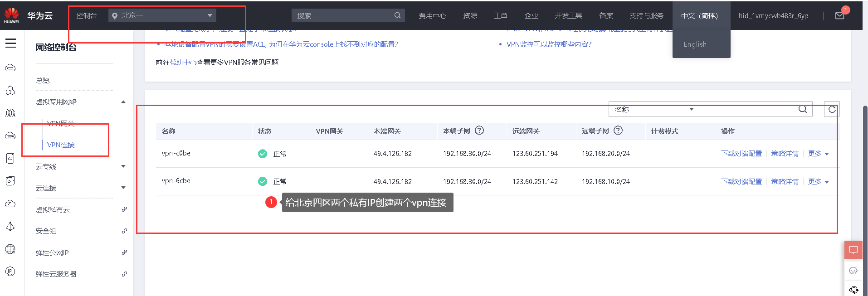Click the disk backup sidebar icon

pyautogui.click(x=10, y=181)
